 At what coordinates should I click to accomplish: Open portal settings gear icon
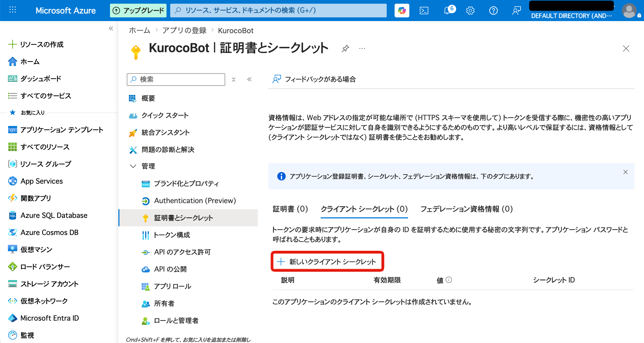[x=470, y=11]
